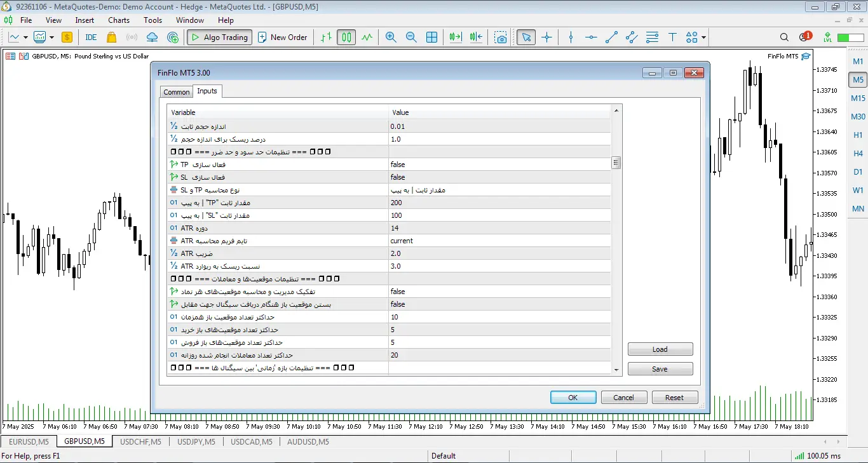Toggle Algo Trading on or off
The width and height of the screenshot is (868, 463).
[219, 37]
